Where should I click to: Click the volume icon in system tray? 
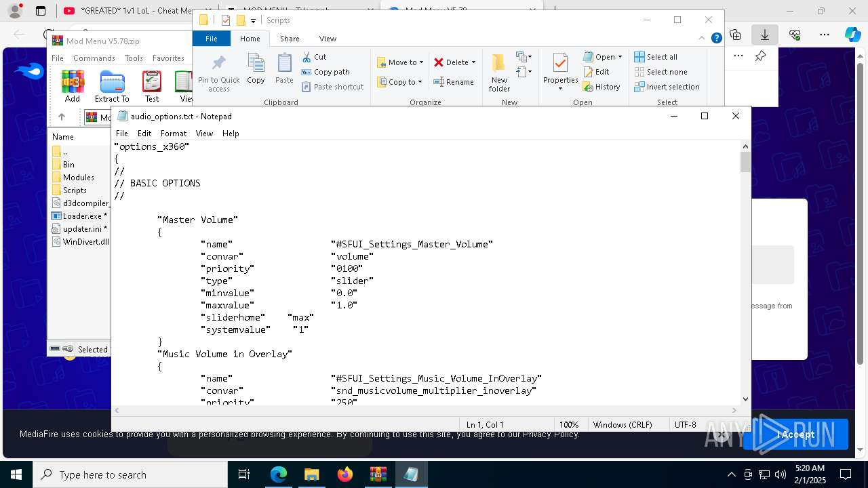pyautogui.click(x=781, y=474)
